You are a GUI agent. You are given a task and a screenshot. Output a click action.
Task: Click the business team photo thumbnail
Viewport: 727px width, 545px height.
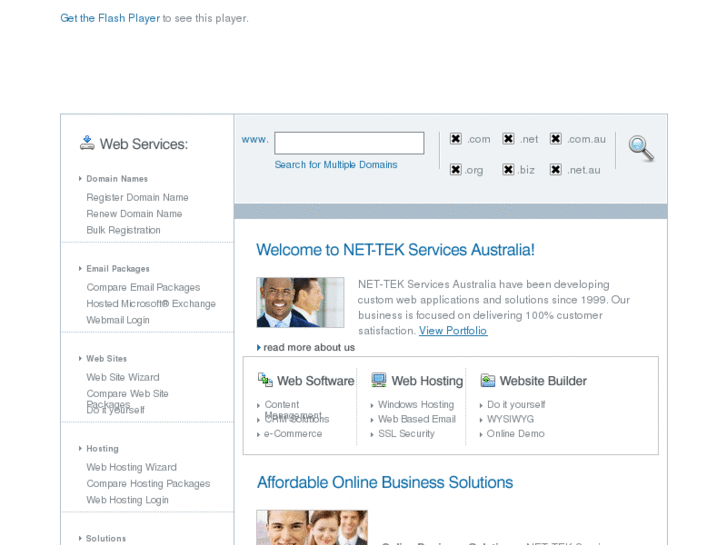pos(312,527)
